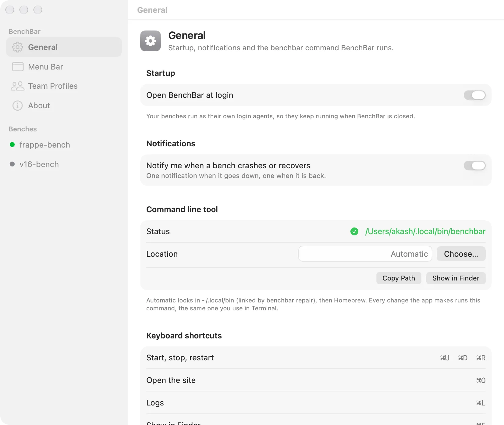Click the ⌘D shortcut label
This screenshot has height=425, width=504.
coord(463,358)
